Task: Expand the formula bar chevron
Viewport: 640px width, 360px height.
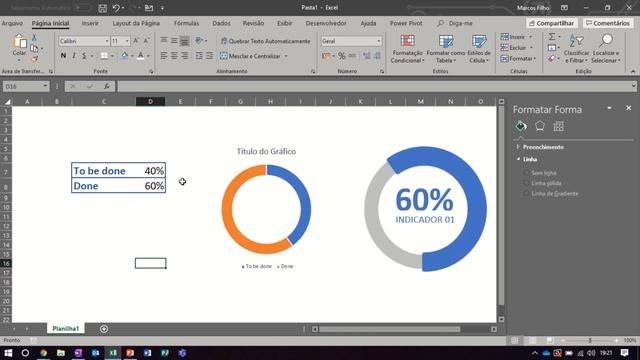Action: (633, 86)
